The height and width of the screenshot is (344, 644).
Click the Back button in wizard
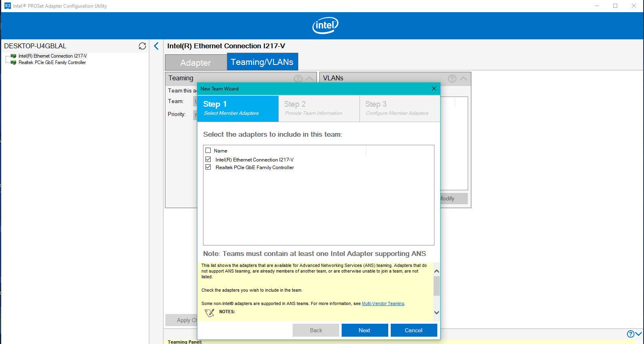point(316,330)
